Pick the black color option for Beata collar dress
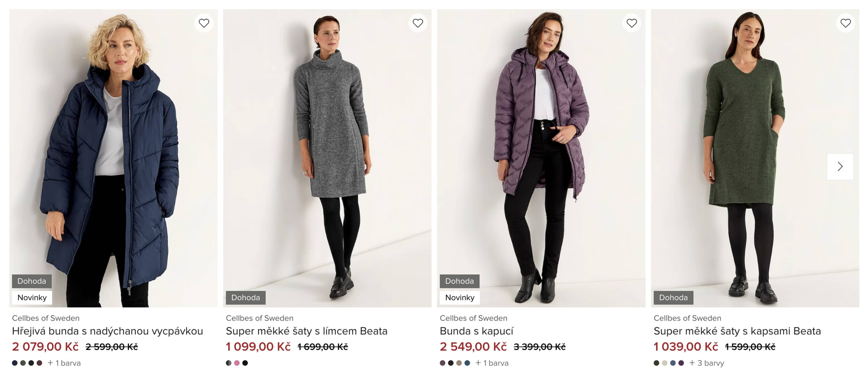Screen dimensions: 868x387 click(x=245, y=363)
